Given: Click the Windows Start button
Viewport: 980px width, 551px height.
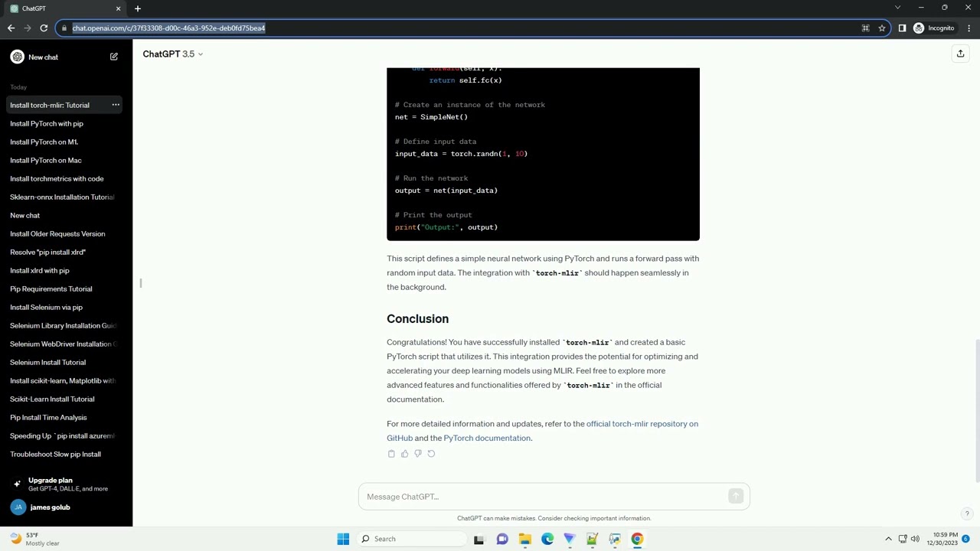Looking at the screenshot, I should click(343, 539).
